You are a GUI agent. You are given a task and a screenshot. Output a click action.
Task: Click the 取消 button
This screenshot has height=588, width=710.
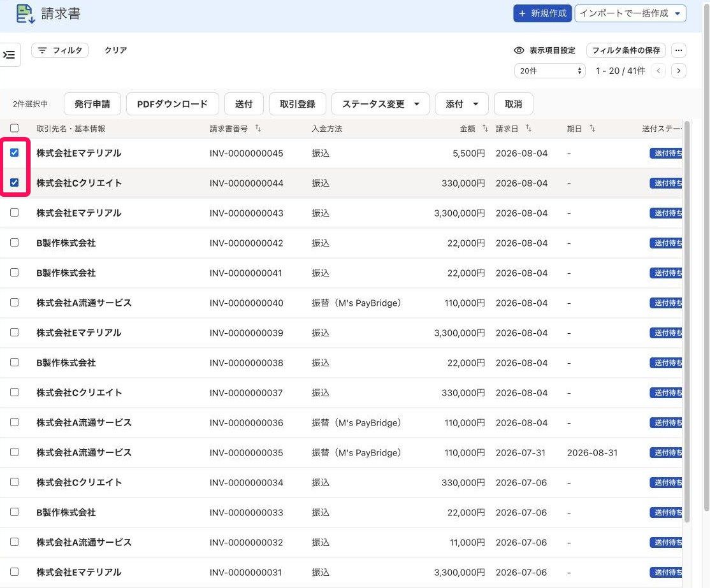514,104
